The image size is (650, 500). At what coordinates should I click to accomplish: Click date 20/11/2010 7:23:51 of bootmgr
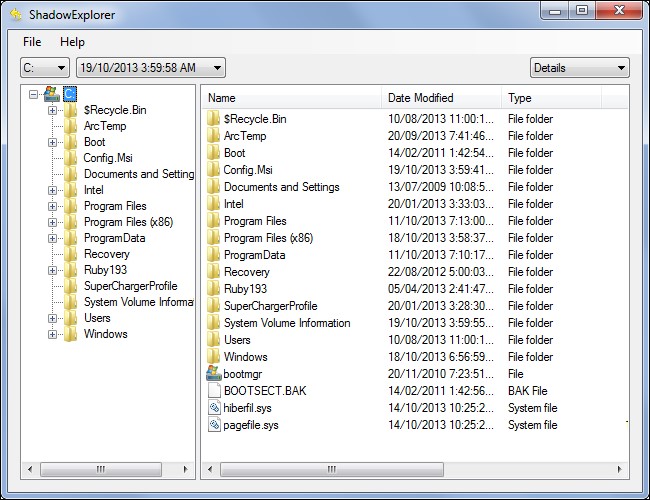[441, 374]
